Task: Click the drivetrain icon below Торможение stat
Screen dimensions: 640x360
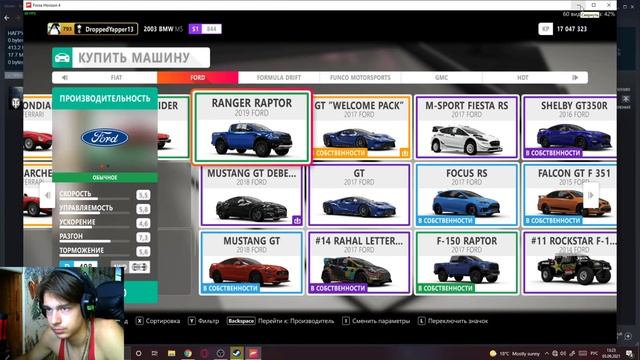Action: click(139, 267)
